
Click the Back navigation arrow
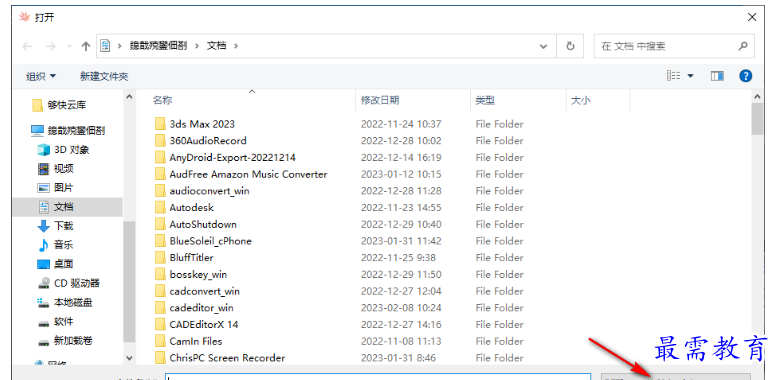click(27, 46)
